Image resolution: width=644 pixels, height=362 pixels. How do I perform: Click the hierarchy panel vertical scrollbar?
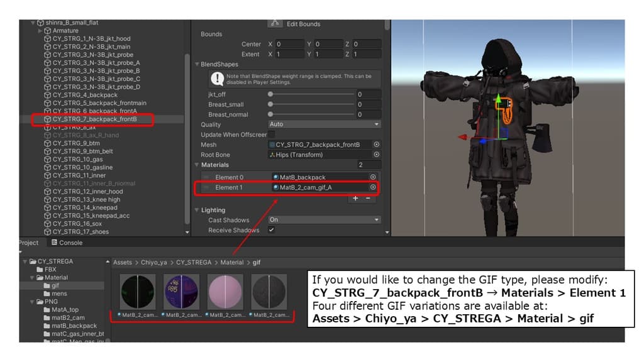point(187,139)
